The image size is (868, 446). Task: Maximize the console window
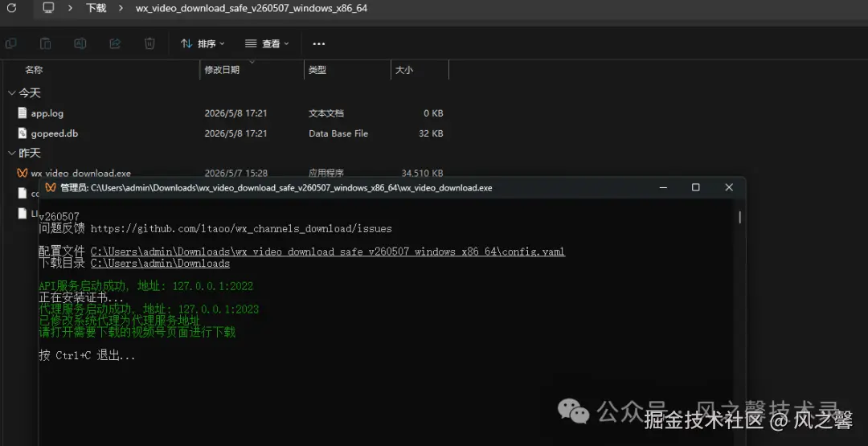[x=696, y=187]
